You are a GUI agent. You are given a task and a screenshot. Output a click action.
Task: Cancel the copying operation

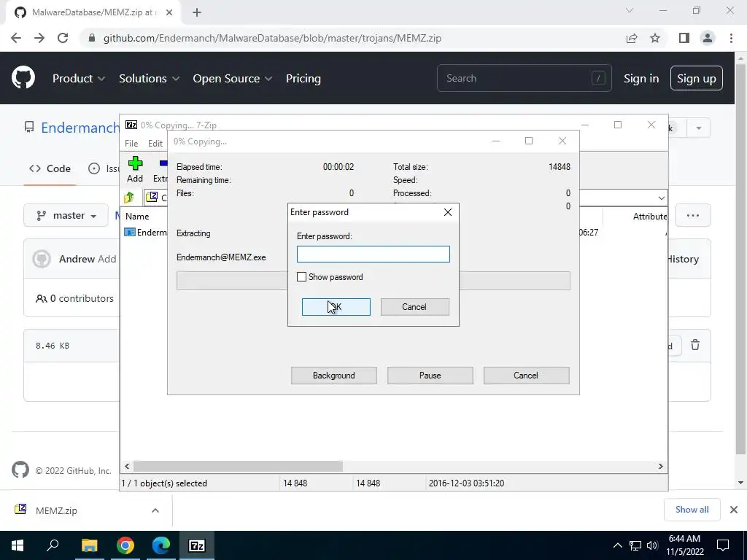pos(526,376)
